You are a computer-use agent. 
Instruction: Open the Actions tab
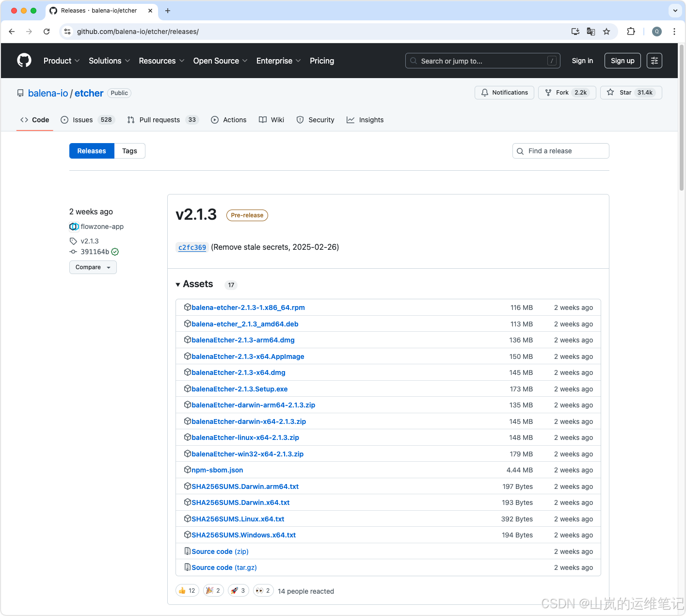point(229,120)
